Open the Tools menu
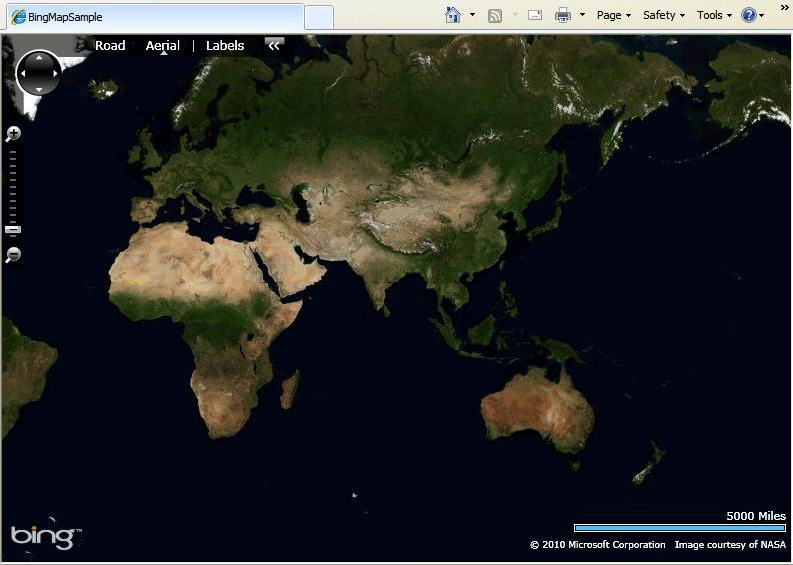793x565 pixels. (714, 15)
